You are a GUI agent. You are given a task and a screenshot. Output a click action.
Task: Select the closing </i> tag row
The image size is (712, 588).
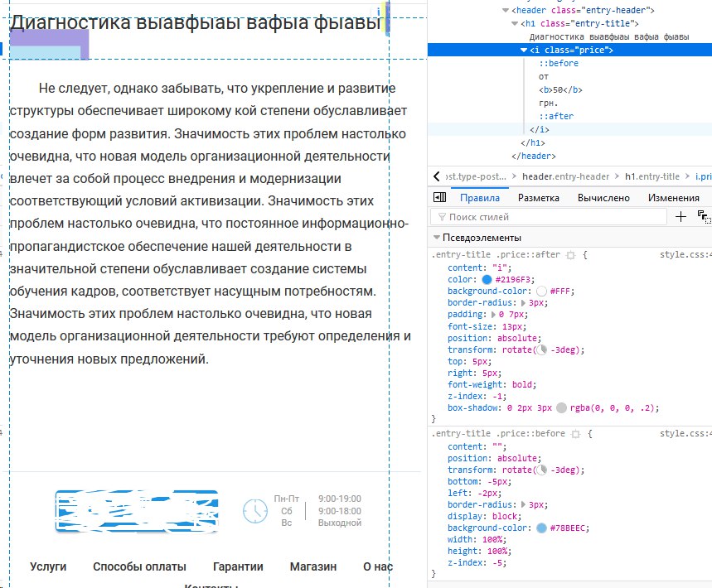(x=539, y=129)
